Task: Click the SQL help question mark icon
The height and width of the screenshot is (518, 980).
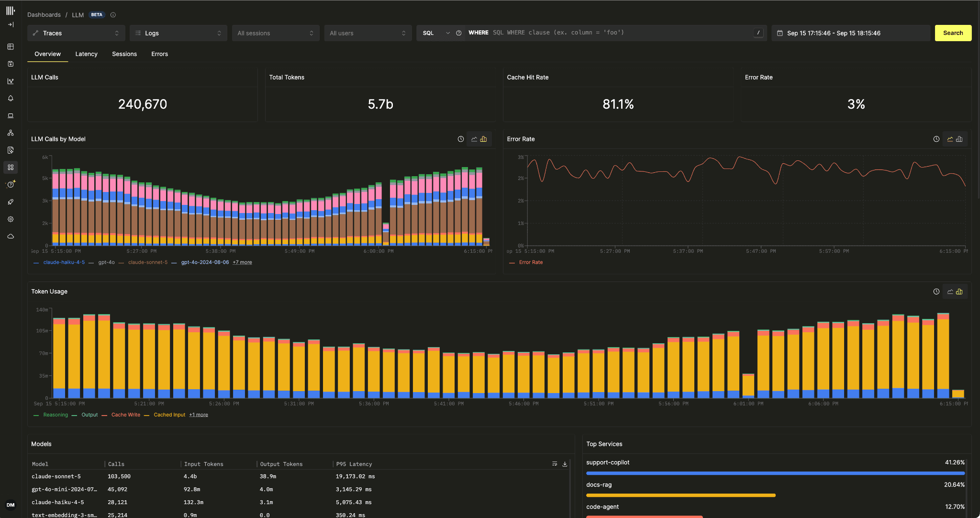Action: [459, 33]
